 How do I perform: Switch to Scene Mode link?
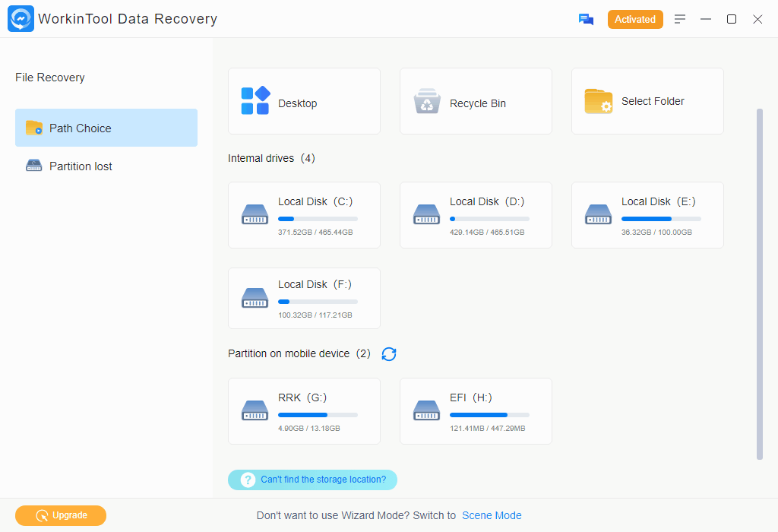pos(492,515)
